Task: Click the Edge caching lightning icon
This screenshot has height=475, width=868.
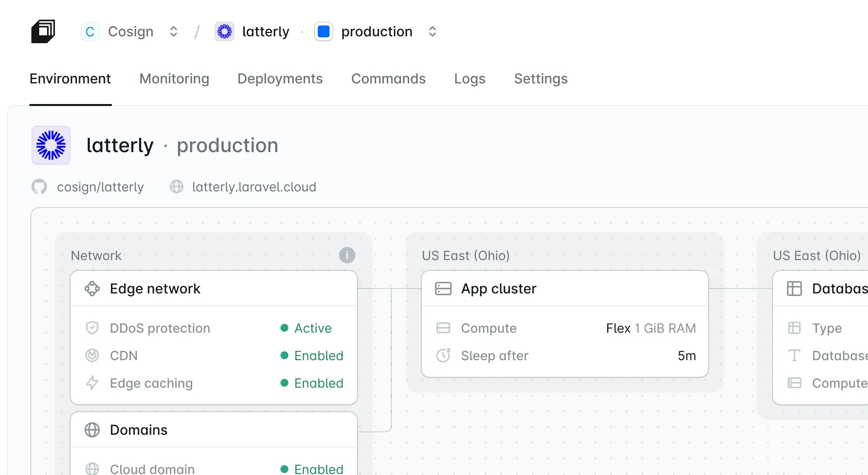Action: point(92,383)
